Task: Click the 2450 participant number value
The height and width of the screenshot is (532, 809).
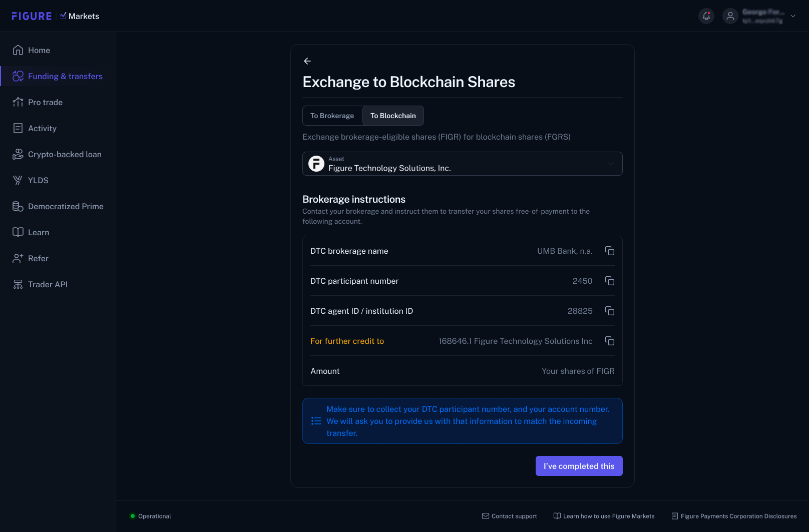Action: tap(583, 281)
